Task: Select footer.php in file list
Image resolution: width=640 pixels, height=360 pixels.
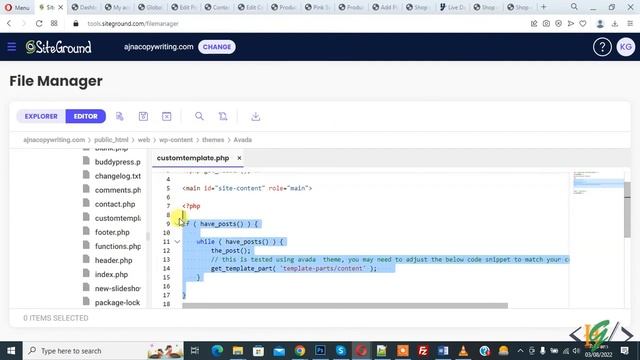Action: [107, 232]
